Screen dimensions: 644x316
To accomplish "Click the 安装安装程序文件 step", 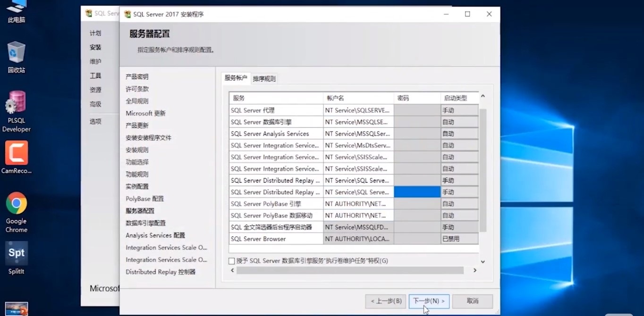I will pos(148,138).
